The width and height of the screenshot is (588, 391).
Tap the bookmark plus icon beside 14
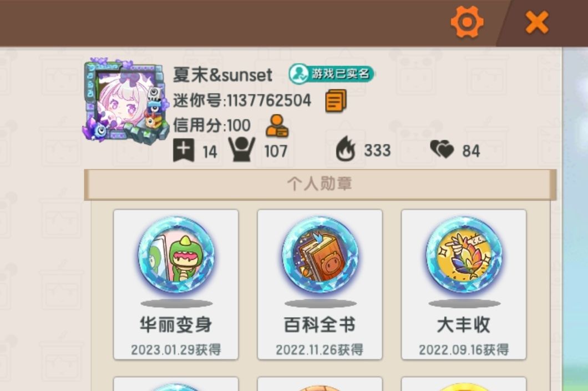[184, 151]
